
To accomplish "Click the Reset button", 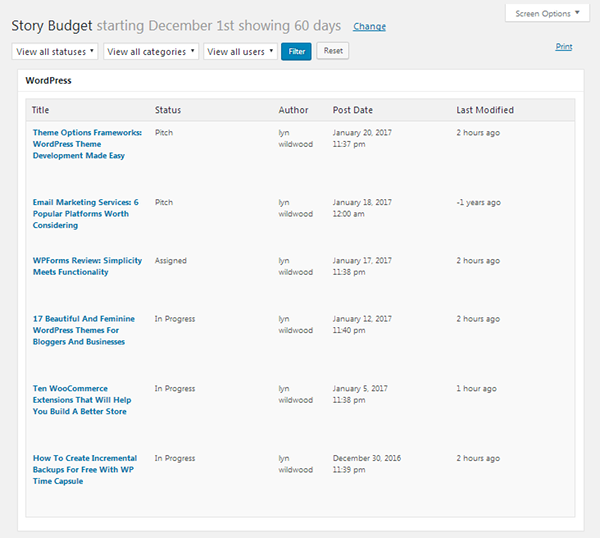I will pos(333,51).
